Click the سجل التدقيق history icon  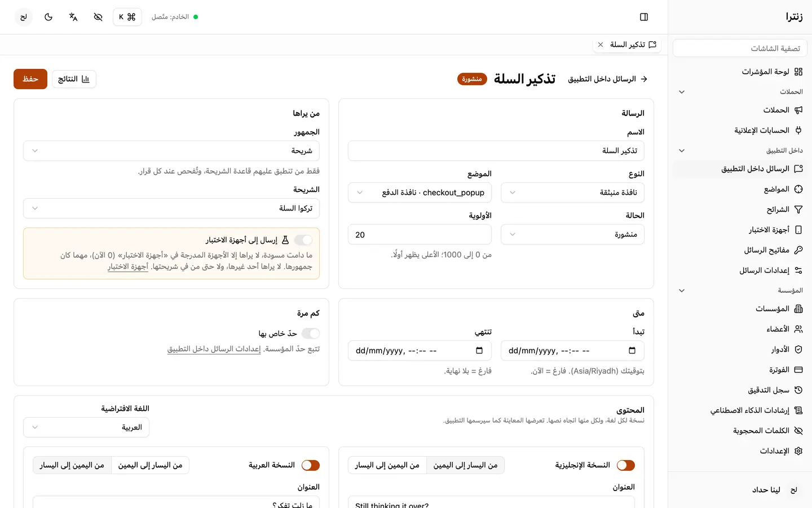click(798, 390)
